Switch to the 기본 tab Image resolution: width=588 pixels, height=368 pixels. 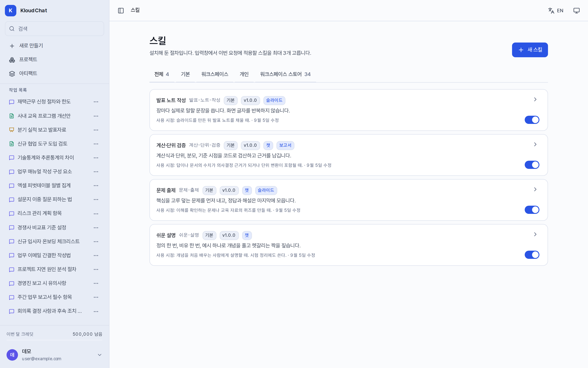point(185,74)
